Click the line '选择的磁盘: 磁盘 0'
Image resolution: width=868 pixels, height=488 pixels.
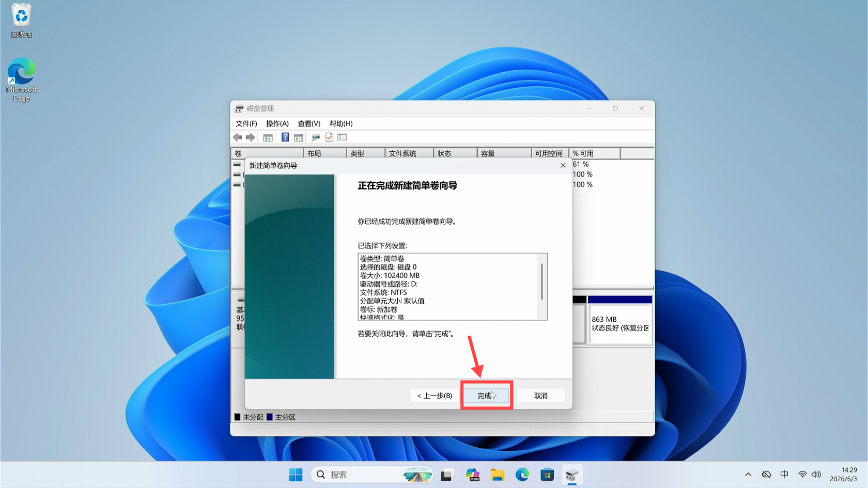[x=389, y=267]
